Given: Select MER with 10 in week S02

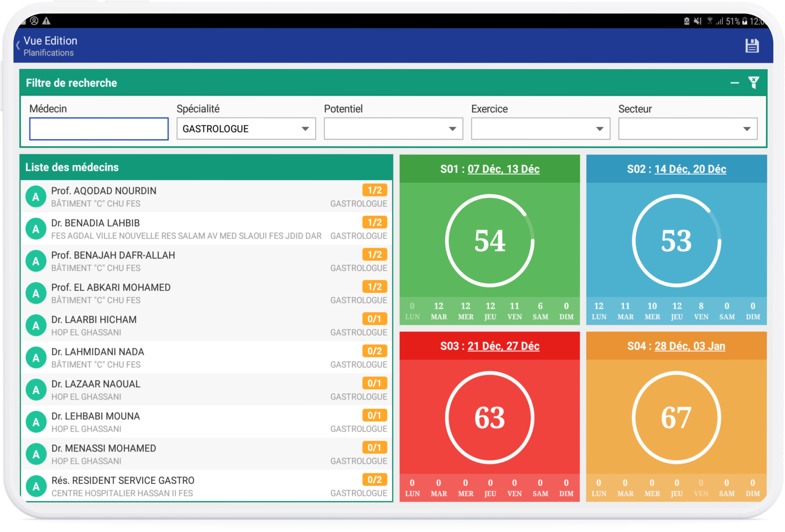Looking at the screenshot, I should 652,311.
